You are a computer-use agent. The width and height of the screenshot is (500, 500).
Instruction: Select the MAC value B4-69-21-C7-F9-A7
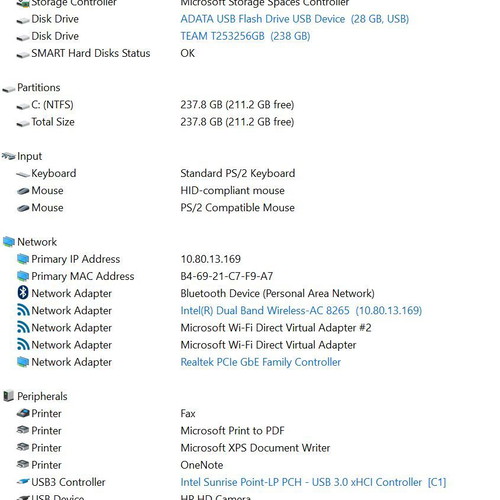tap(227, 276)
